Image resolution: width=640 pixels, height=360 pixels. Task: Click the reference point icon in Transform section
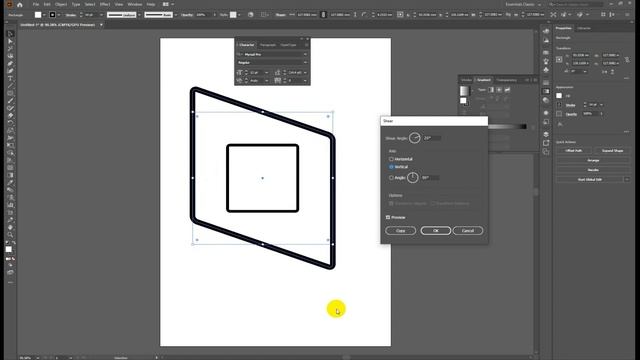[559, 59]
